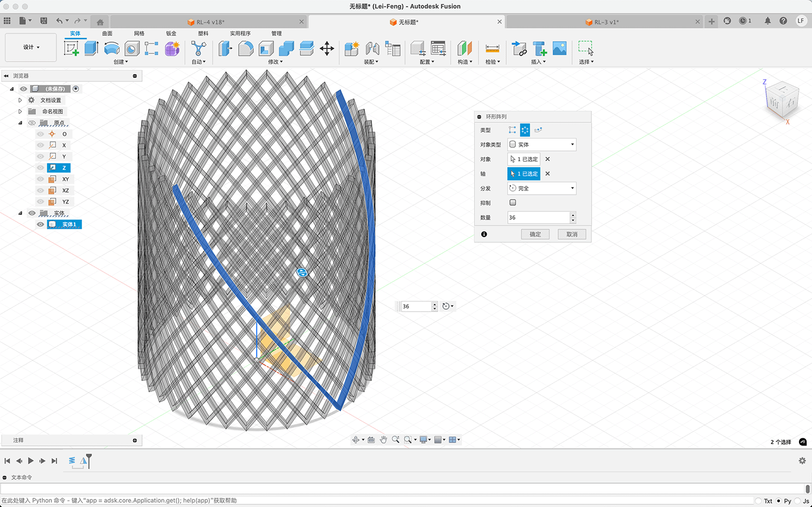
Task: Select the Combine tool
Action: click(x=286, y=49)
